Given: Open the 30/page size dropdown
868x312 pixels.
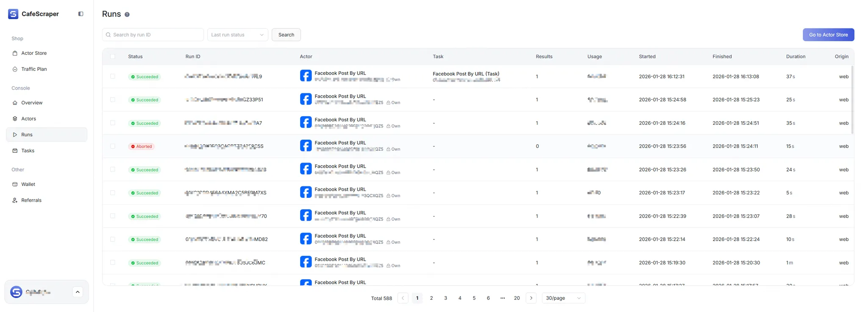Looking at the screenshot, I should click(563, 298).
